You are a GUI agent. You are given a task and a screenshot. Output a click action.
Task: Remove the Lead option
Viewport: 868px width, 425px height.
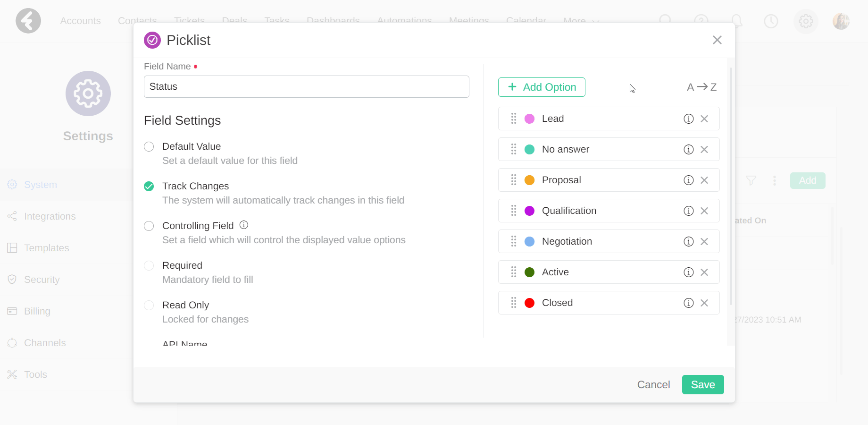point(704,119)
